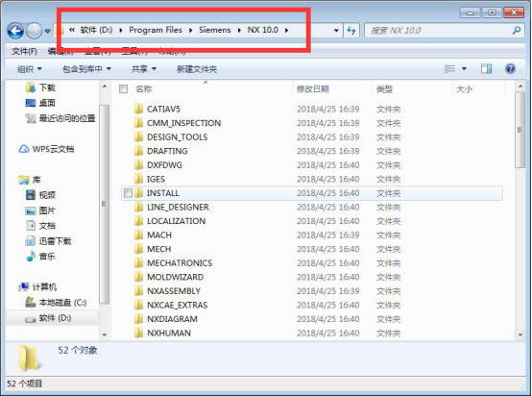Expand the 共享 dropdown

[x=144, y=69]
